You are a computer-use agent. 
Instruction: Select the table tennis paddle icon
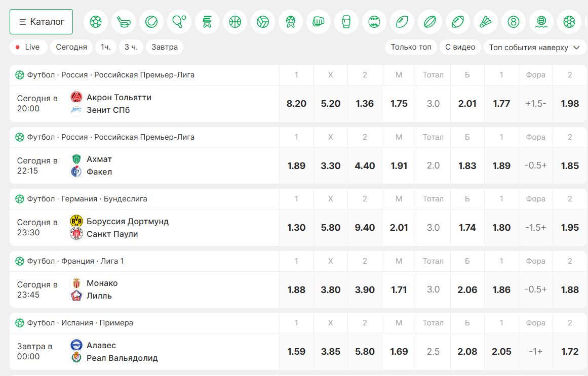point(179,22)
